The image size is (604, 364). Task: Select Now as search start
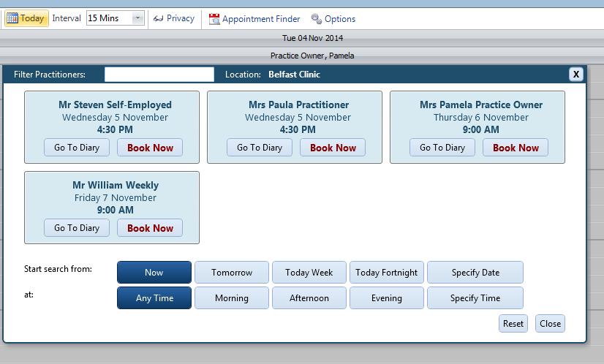[154, 273]
